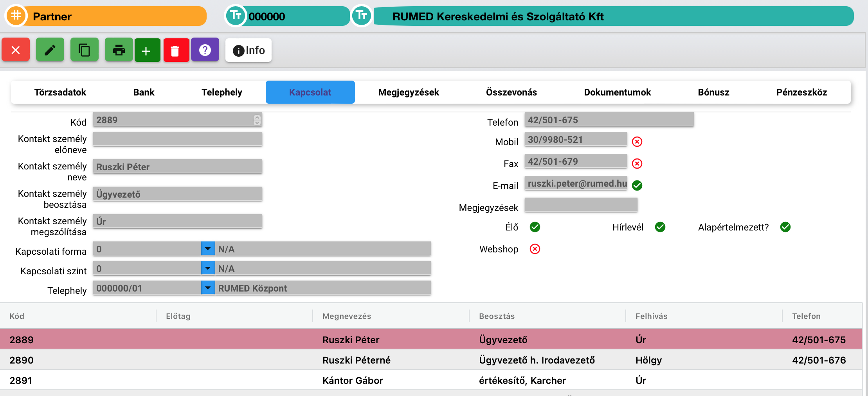Click the E-mail input field
The width and height of the screenshot is (868, 396).
[576, 183]
